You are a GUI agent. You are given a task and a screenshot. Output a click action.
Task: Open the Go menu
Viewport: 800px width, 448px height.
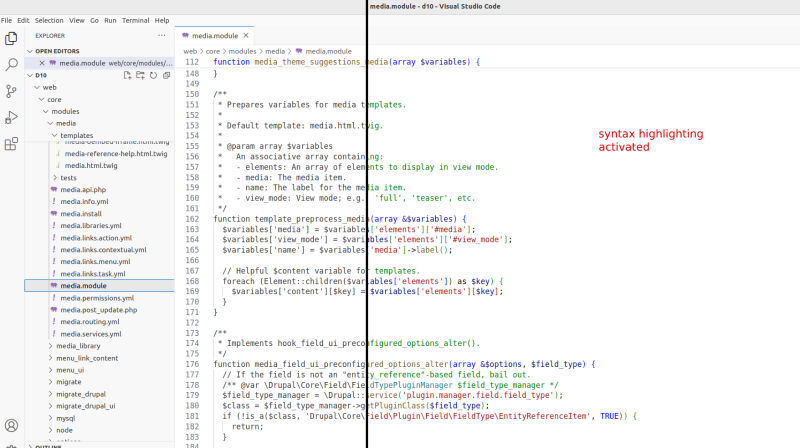click(94, 20)
